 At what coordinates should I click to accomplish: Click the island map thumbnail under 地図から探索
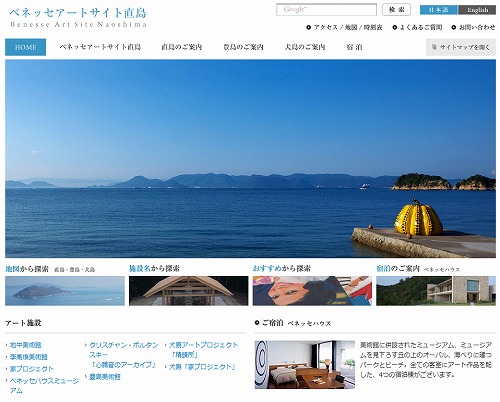click(65, 291)
